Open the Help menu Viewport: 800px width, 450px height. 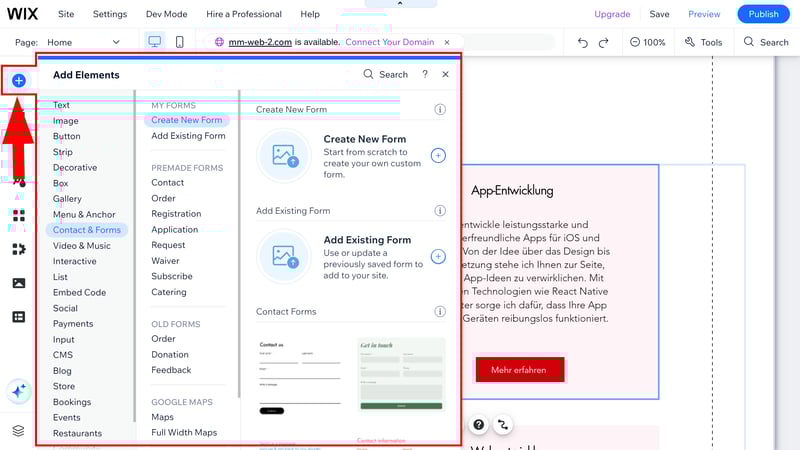[310, 14]
